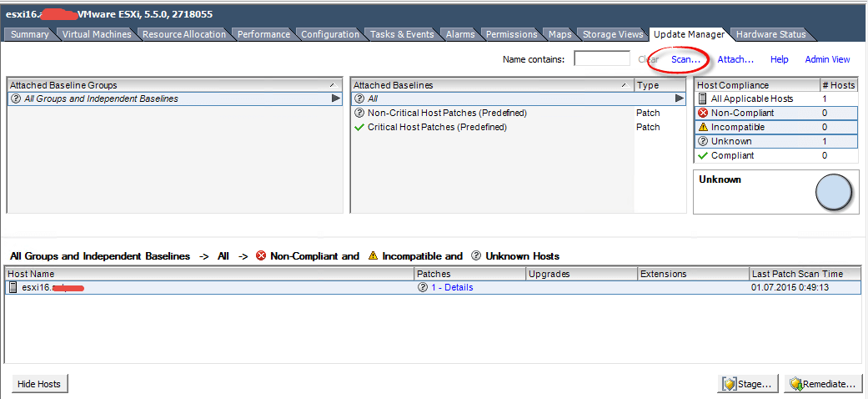Click arrow beside All baselines row
The width and height of the screenshot is (868, 399).
pyautogui.click(x=680, y=98)
